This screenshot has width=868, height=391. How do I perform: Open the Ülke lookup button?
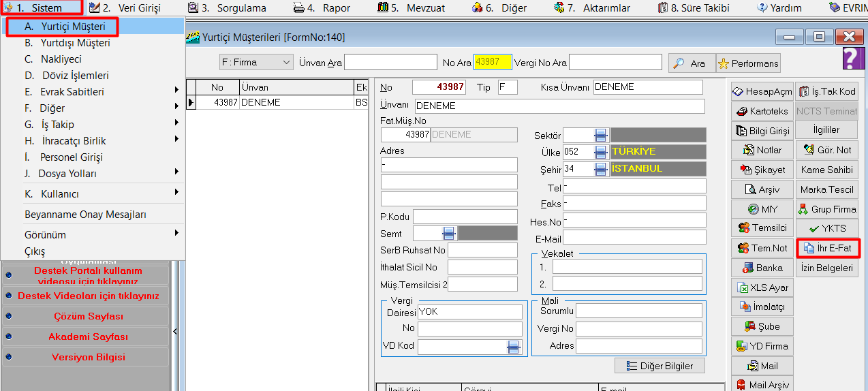pyautogui.click(x=601, y=152)
